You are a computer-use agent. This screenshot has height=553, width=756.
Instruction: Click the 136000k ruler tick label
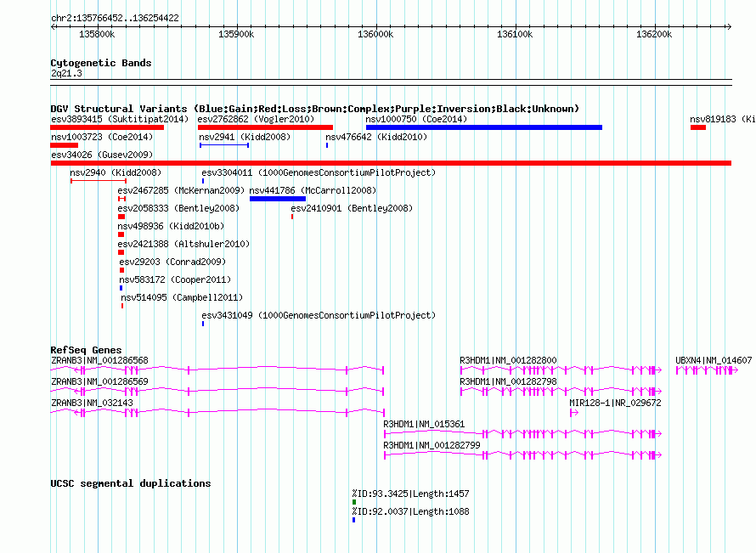click(x=375, y=34)
